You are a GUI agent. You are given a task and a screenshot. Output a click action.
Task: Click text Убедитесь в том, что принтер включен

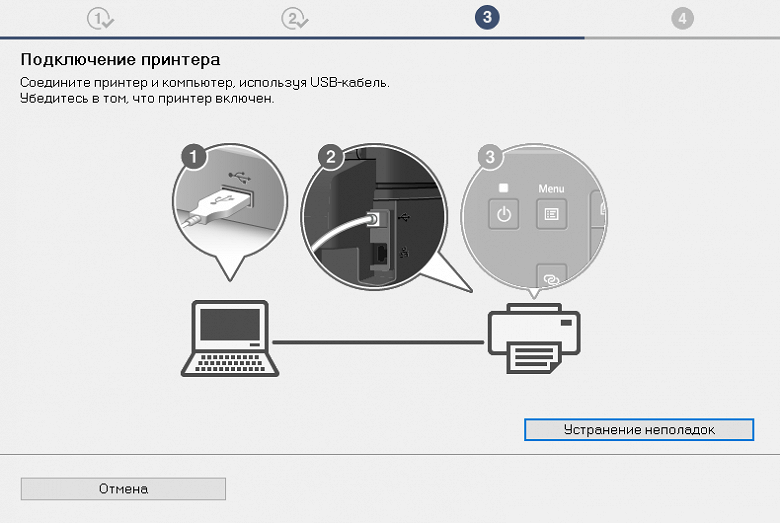pos(147,99)
